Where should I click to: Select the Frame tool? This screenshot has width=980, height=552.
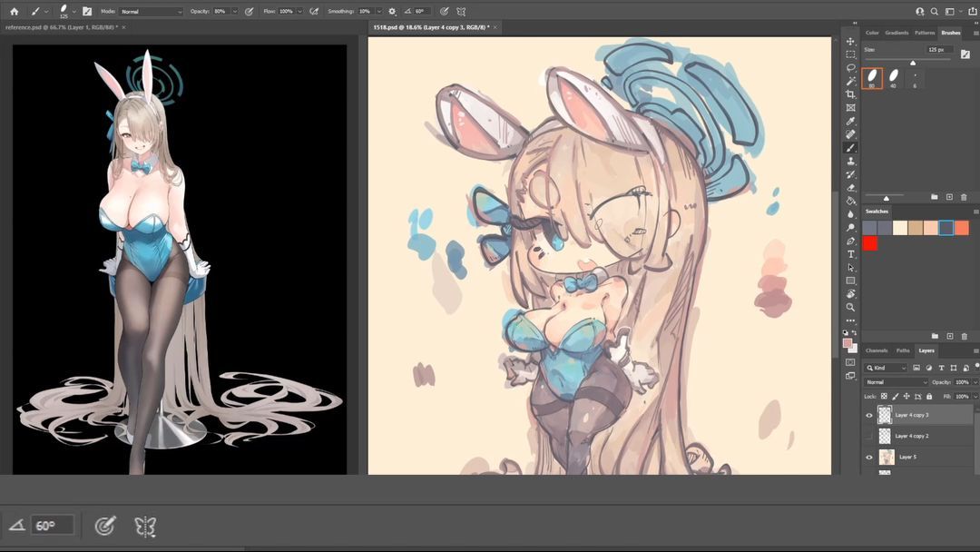[850, 107]
